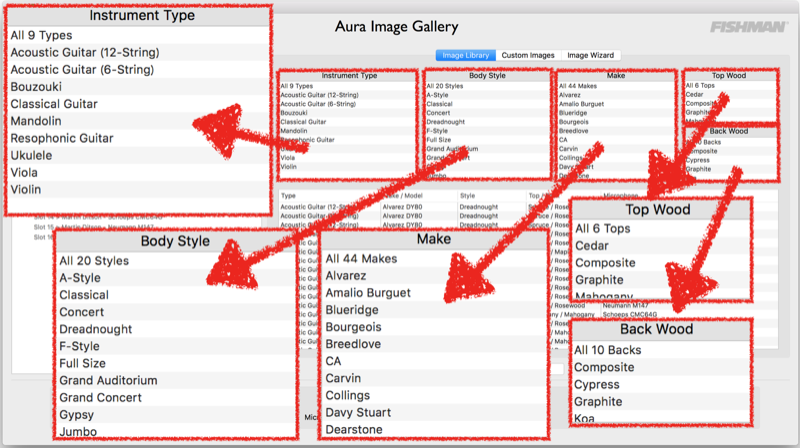Image resolution: width=800 pixels, height=448 pixels.
Task: Select Dreadnought in the small Body Style list
Action: (445, 122)
